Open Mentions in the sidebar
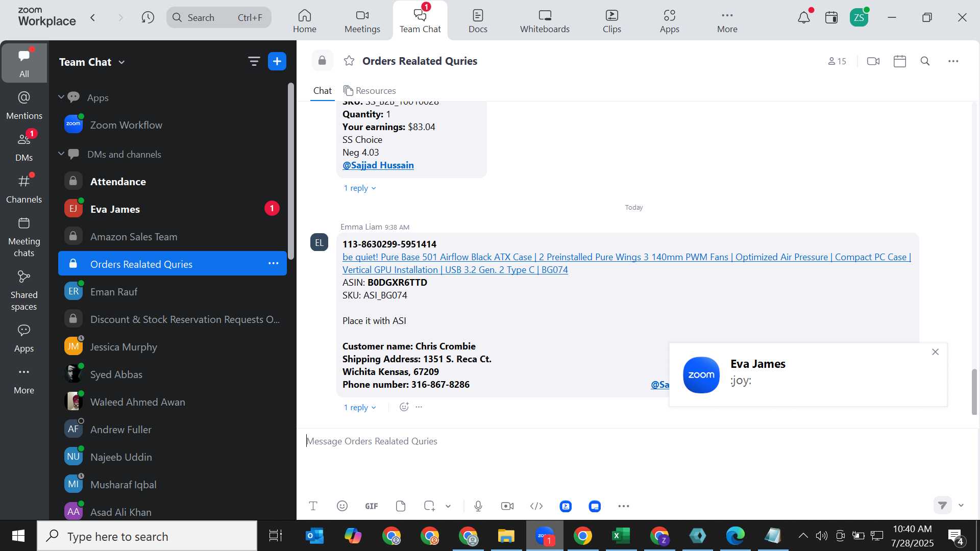The height and width of the screenshot is (551, 980). click(x=24, y=106)
